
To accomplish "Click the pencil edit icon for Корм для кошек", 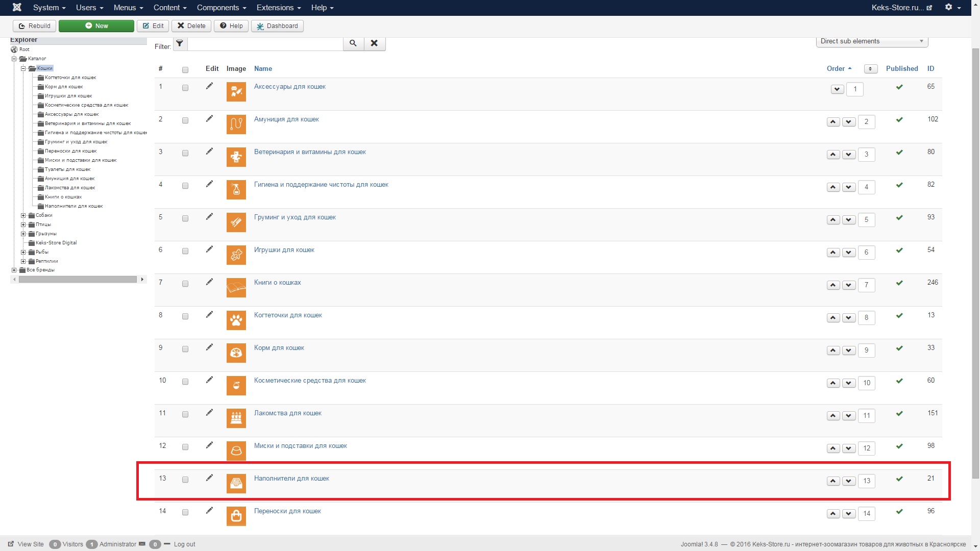I will click(209, 347).
